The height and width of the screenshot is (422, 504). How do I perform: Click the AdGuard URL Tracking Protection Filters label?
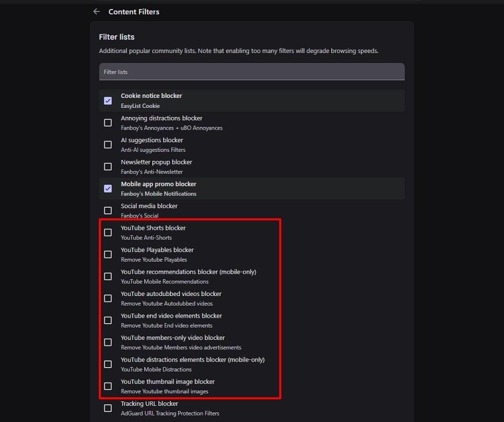tap(170, 413)
